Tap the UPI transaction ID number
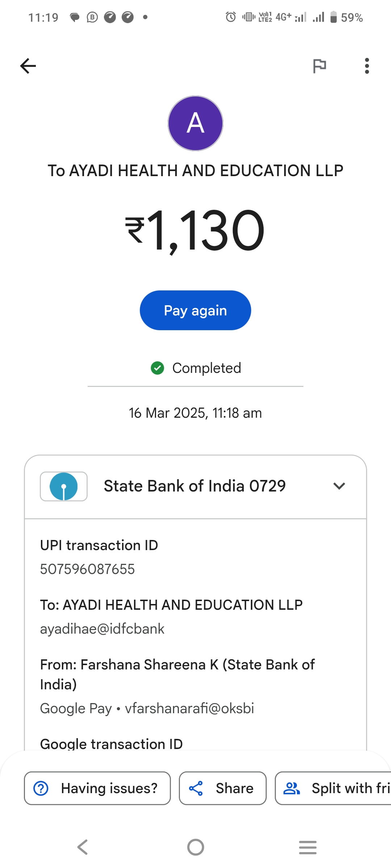Screen dimensions: 391x868 click(87, 569)
